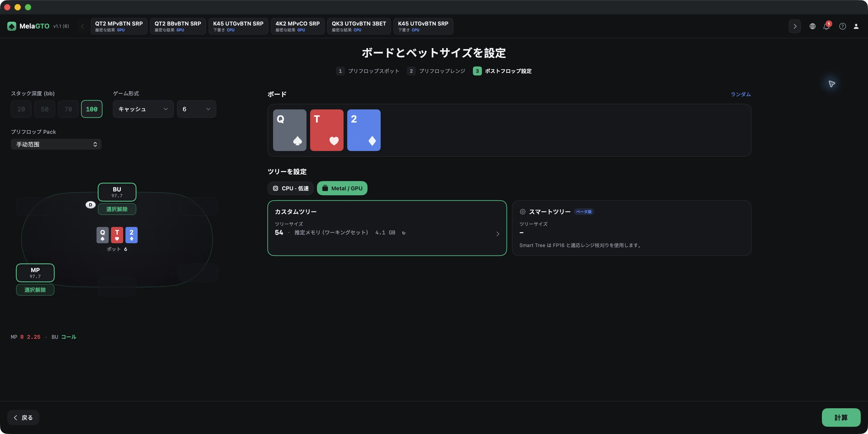This screenshot has width=868, height=434.
Task: Click the Smart Tree gear icon
Action: (x=523, y=212)
